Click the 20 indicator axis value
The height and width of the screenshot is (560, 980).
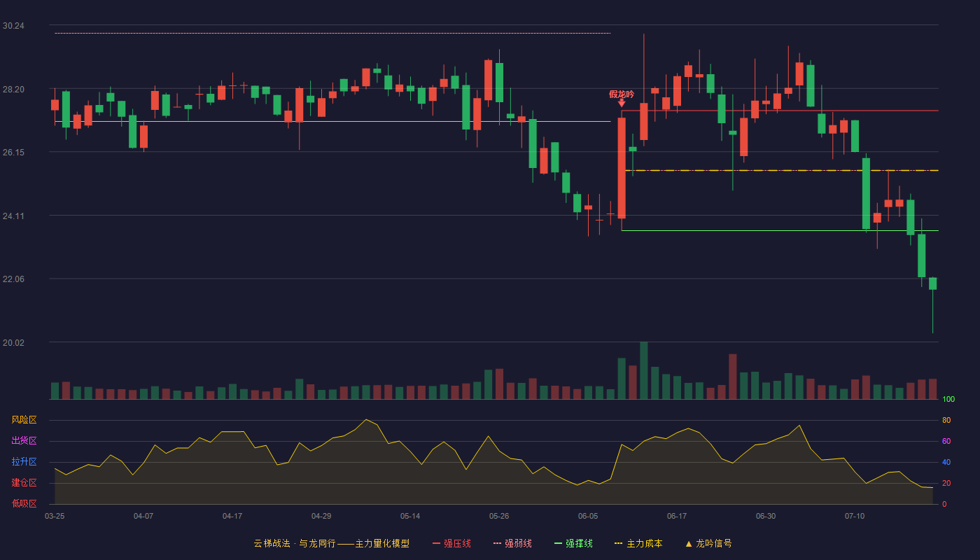click(946, 483)
